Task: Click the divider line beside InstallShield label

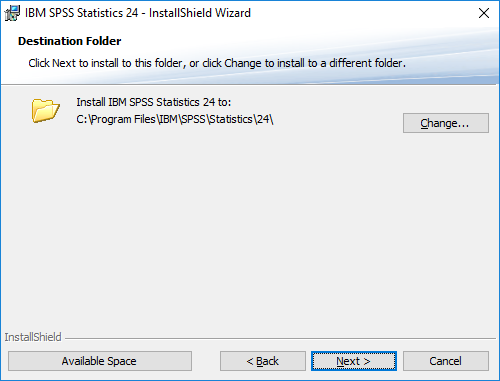Action: [x=280, y=339]
